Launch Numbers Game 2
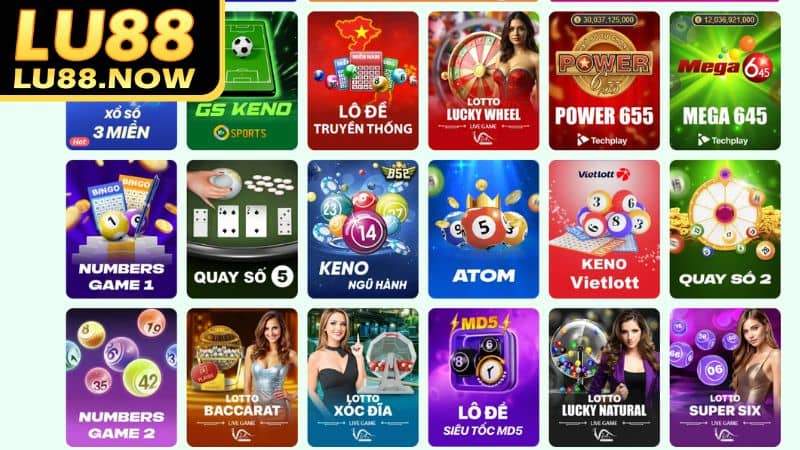The height and width of the screenshot is (450, 800). [121, 378]
